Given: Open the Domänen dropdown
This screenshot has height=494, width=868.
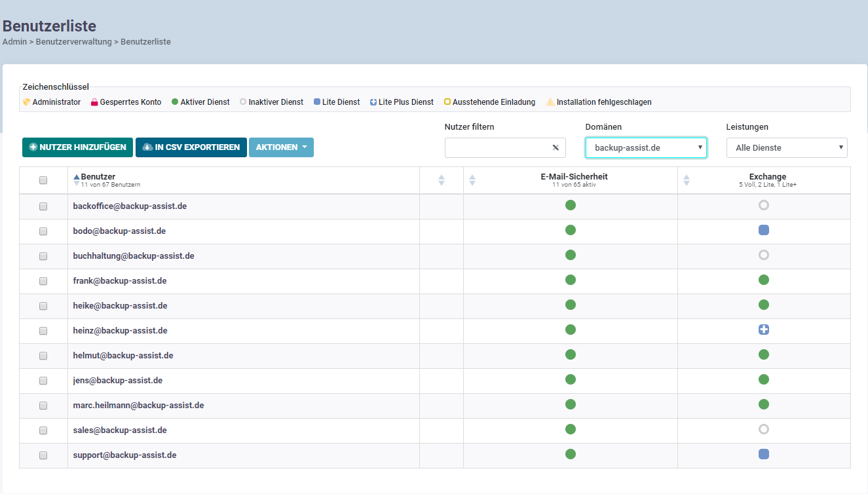Looking at the screenshot, I should (x=645, y=148).
